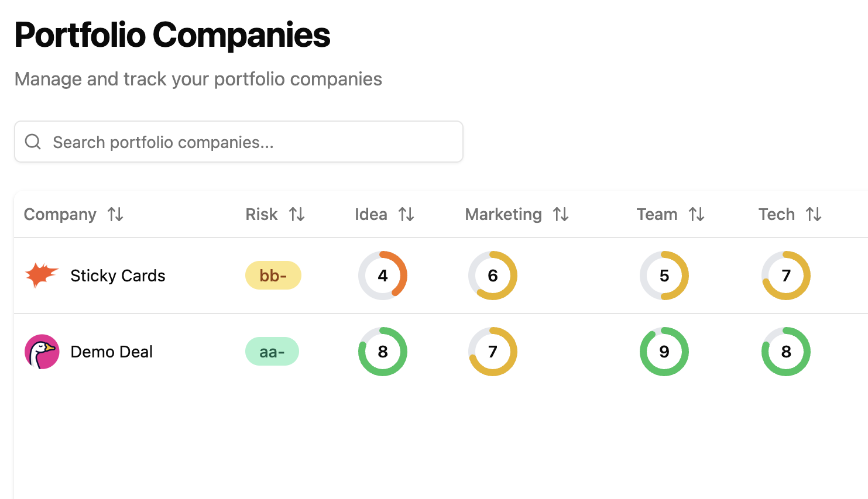The image size is (868, 499).
Task: Sort by Idea using the arrows icon
Action: tap(406, 215)
